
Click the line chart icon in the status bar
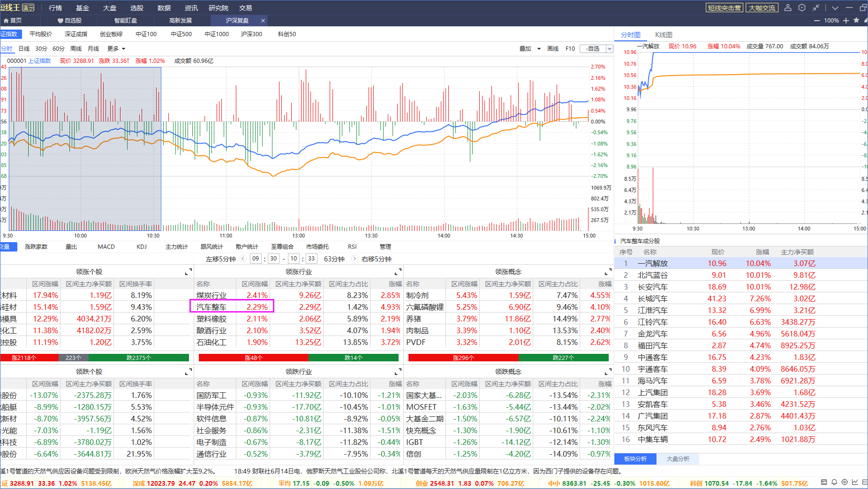pos(855,482)
